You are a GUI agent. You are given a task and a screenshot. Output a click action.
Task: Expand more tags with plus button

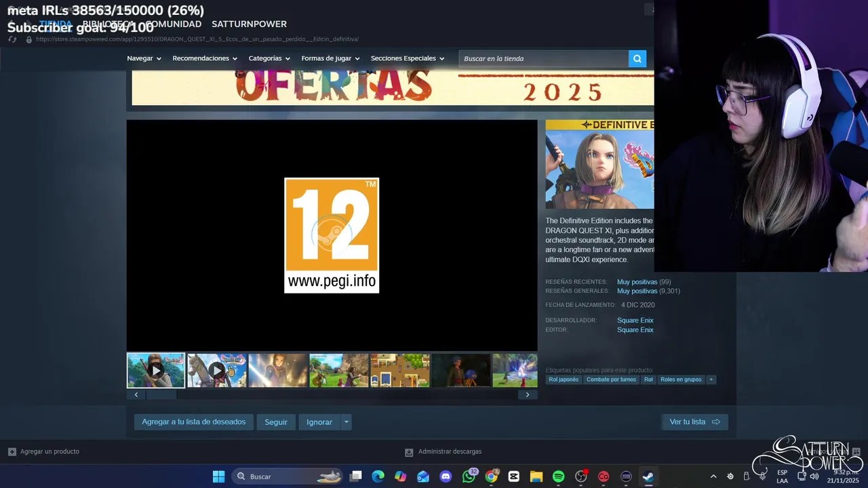point(711,380)
